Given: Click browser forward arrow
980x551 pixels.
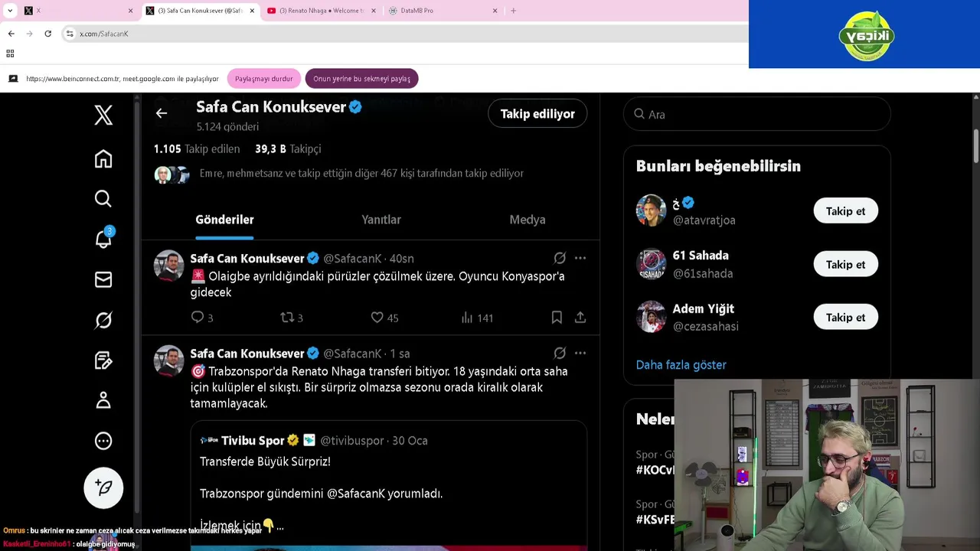Looking at the screenshot, I should click(29, 34).
